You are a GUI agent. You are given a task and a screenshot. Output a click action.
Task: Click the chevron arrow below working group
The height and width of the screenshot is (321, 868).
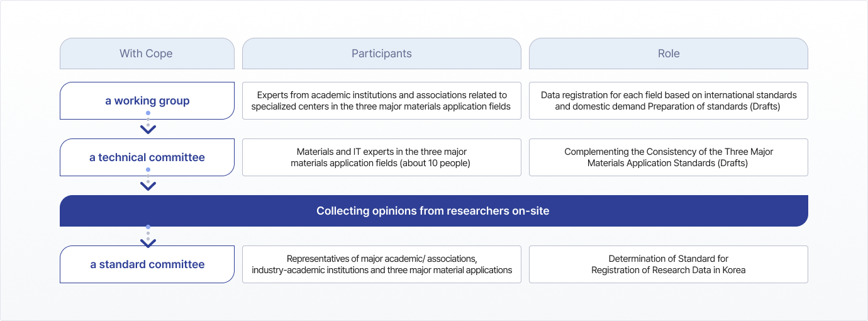coord(148,130)
